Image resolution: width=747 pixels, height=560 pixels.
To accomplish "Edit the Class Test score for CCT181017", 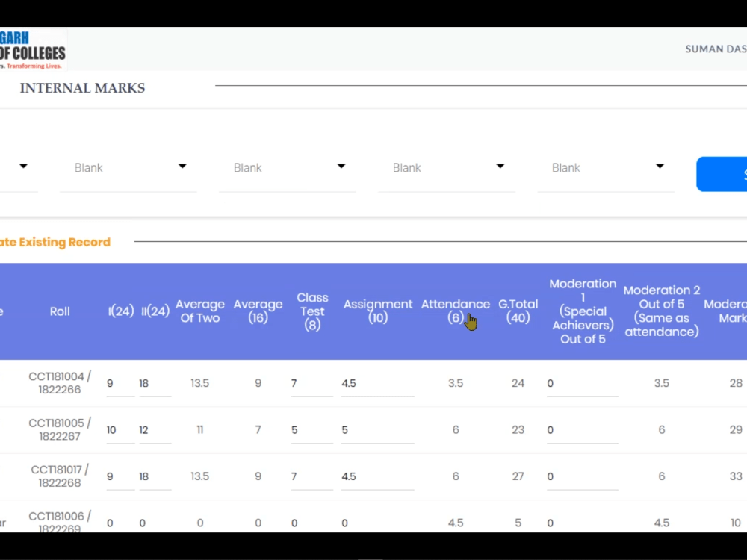I will point(311,476).
